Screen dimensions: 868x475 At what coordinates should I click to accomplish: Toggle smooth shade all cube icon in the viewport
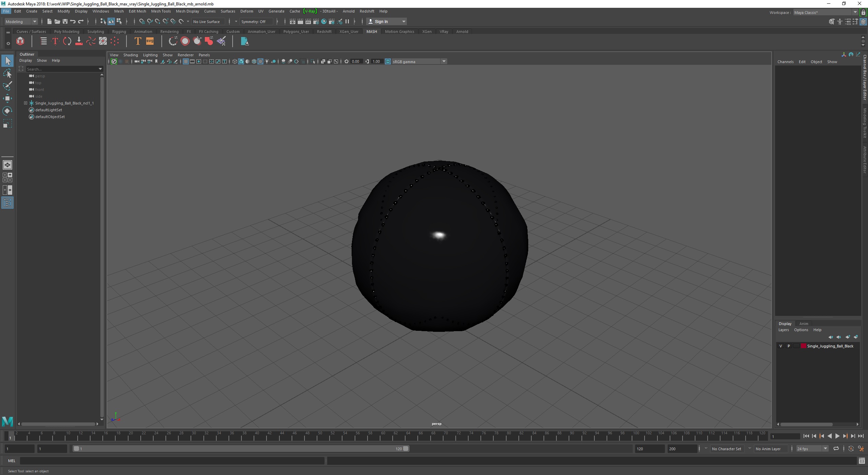point(241,61)
